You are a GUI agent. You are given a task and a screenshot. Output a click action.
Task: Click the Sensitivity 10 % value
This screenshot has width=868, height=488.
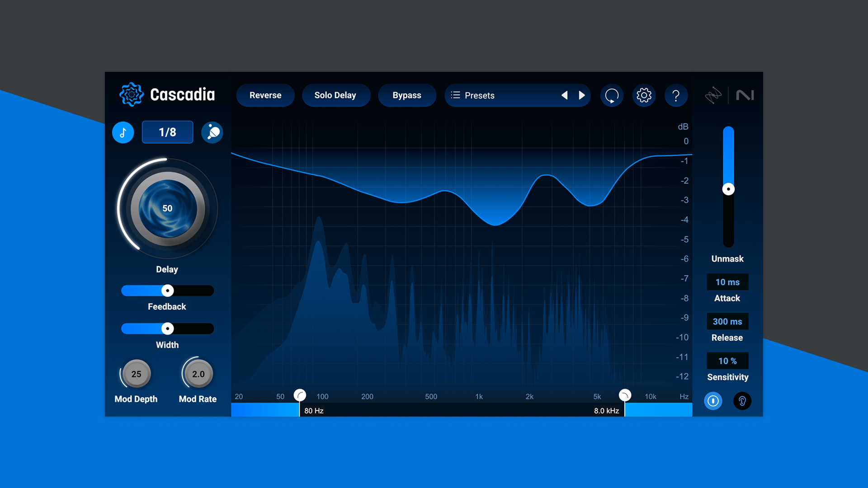(727, 361)
